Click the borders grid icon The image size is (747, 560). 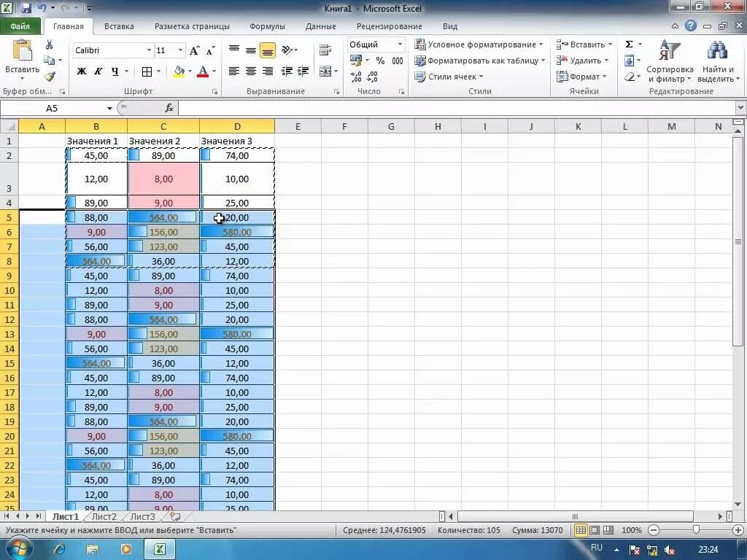tap(147, 71)
